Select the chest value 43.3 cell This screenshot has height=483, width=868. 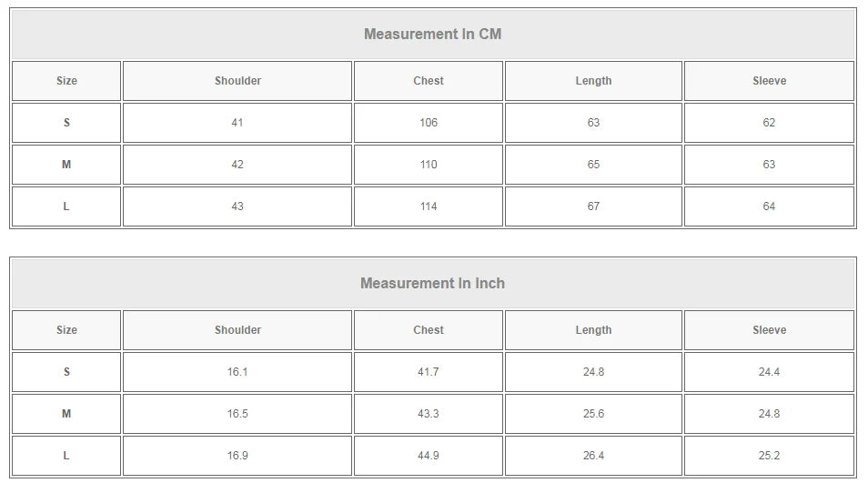(429, 414)
